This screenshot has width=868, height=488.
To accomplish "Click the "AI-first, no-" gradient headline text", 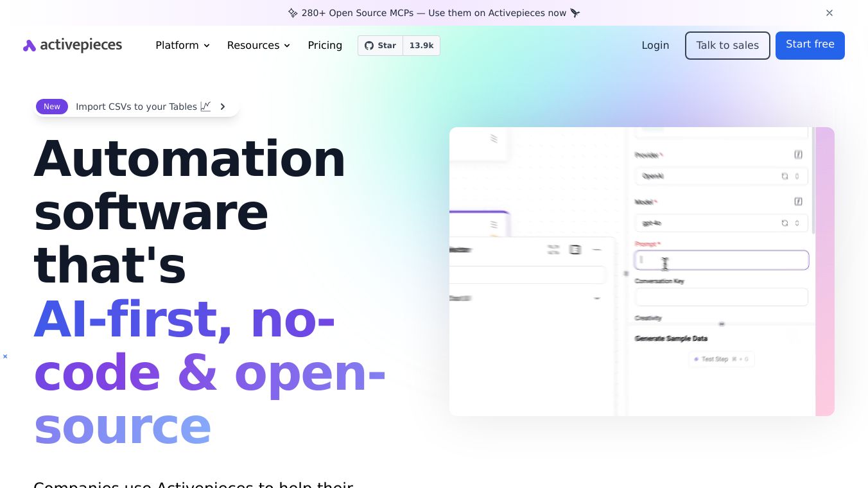I will tap(184, 318).
